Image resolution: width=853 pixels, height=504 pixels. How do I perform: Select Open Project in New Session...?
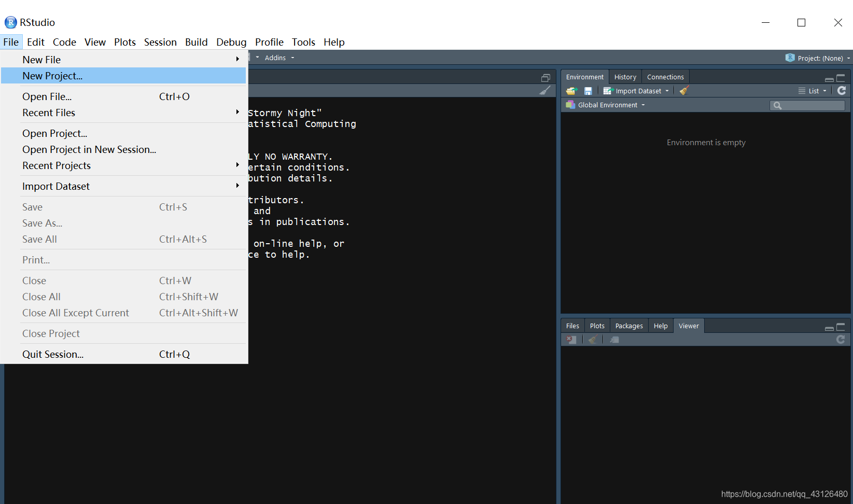point(123,149)
